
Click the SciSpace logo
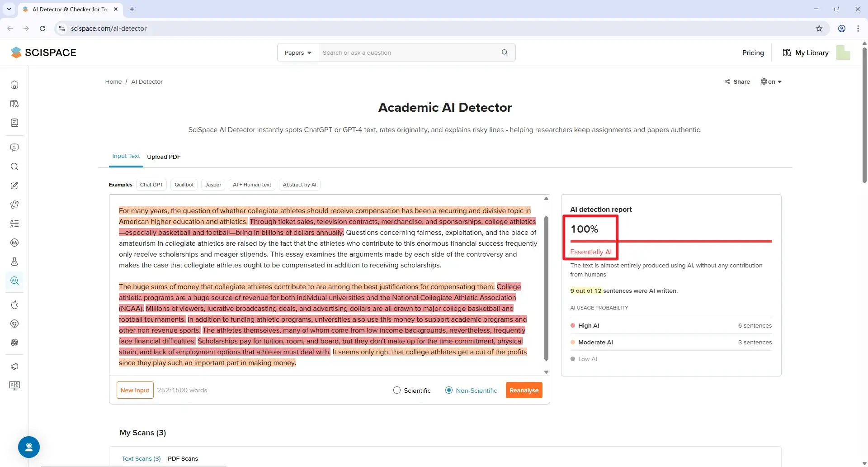point(43,52)
